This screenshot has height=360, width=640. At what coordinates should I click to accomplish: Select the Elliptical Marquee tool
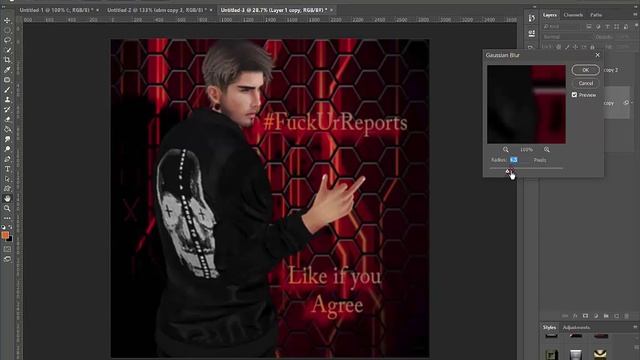click(x=7, y=31)
